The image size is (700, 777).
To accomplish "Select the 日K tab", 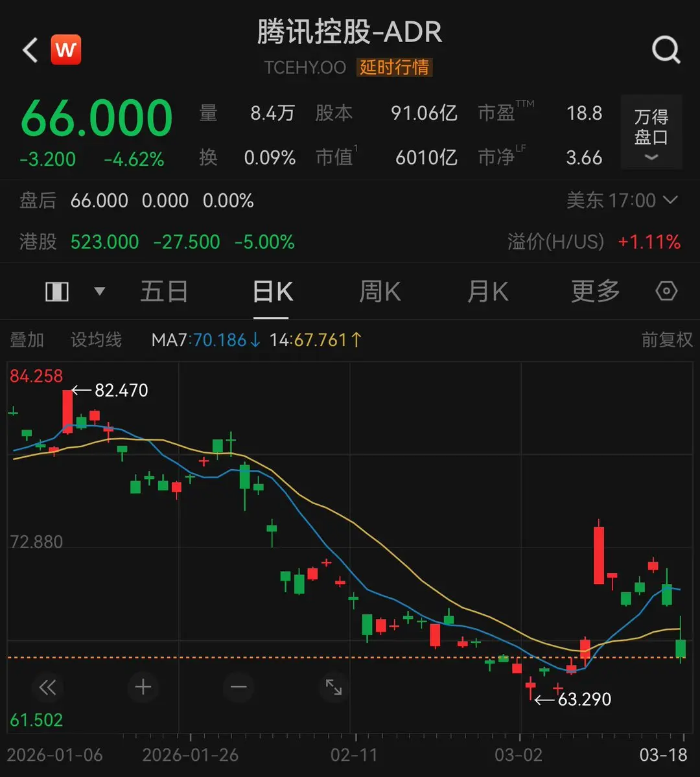I will coord(272,292).
